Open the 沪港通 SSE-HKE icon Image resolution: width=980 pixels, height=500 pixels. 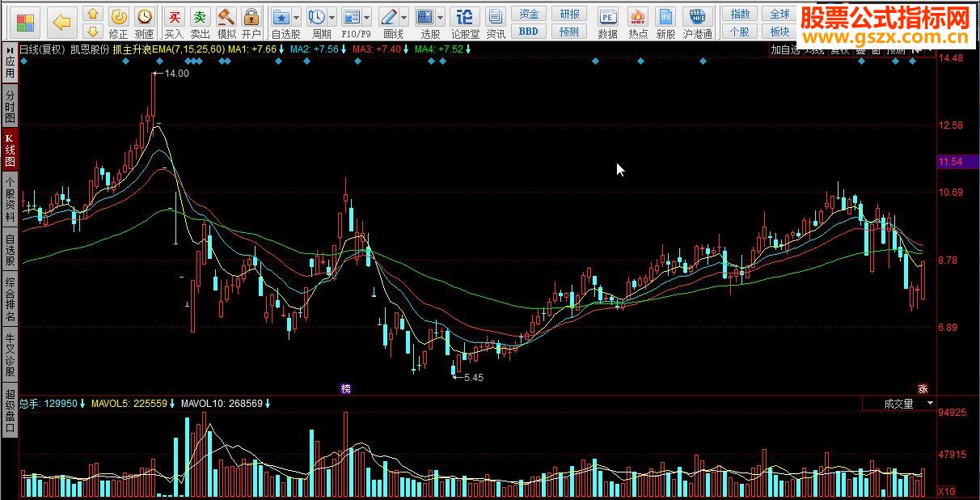click(x=697, y=16)
